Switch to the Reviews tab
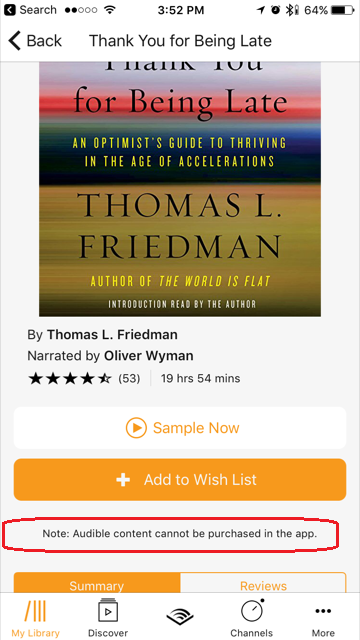The width and height of the screenshot is (360, 640). pos(263,583)
